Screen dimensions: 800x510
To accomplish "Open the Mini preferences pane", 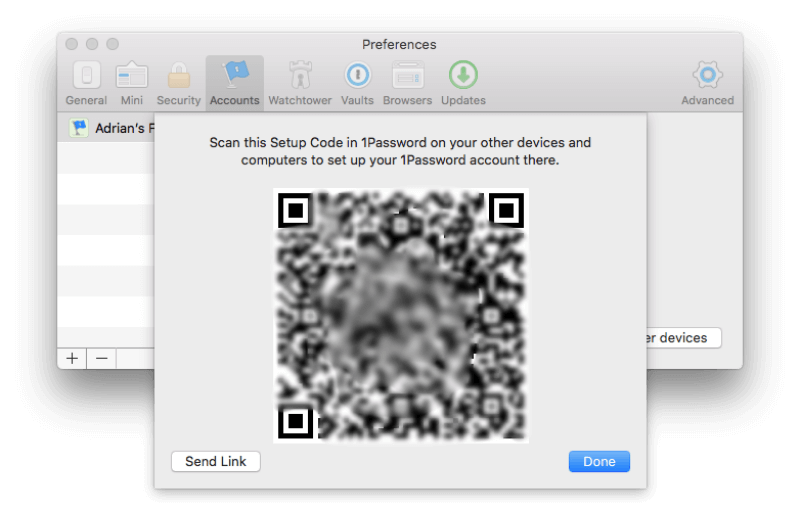I will coord(132,83).
